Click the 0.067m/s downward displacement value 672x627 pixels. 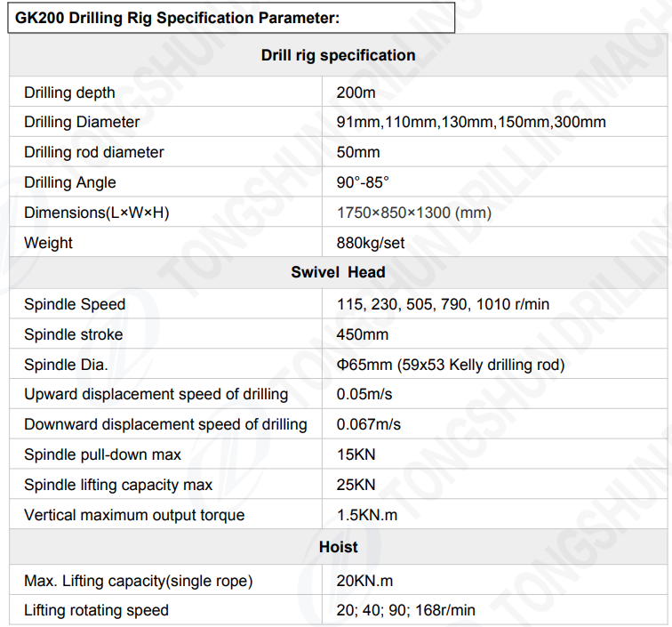point(369,424)
